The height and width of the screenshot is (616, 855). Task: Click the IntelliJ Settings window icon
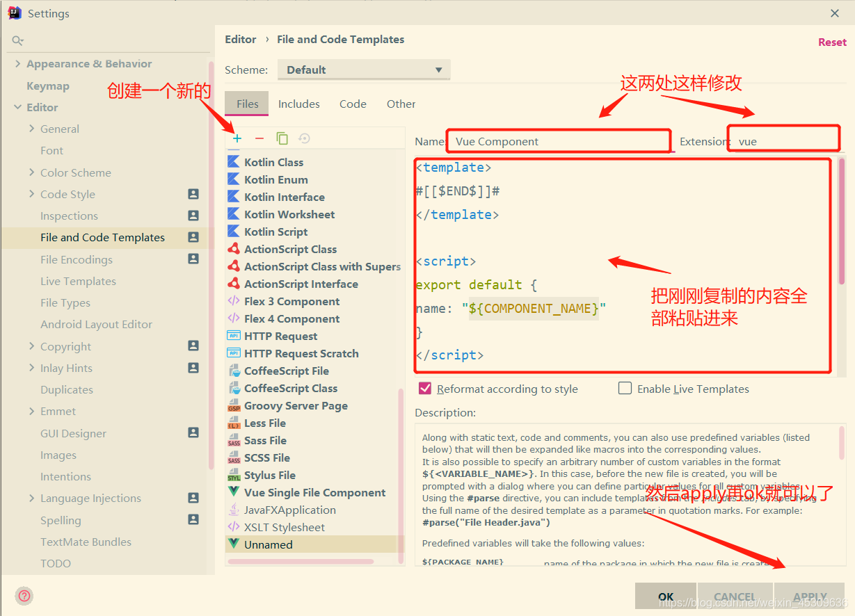[x=14, y=13]
